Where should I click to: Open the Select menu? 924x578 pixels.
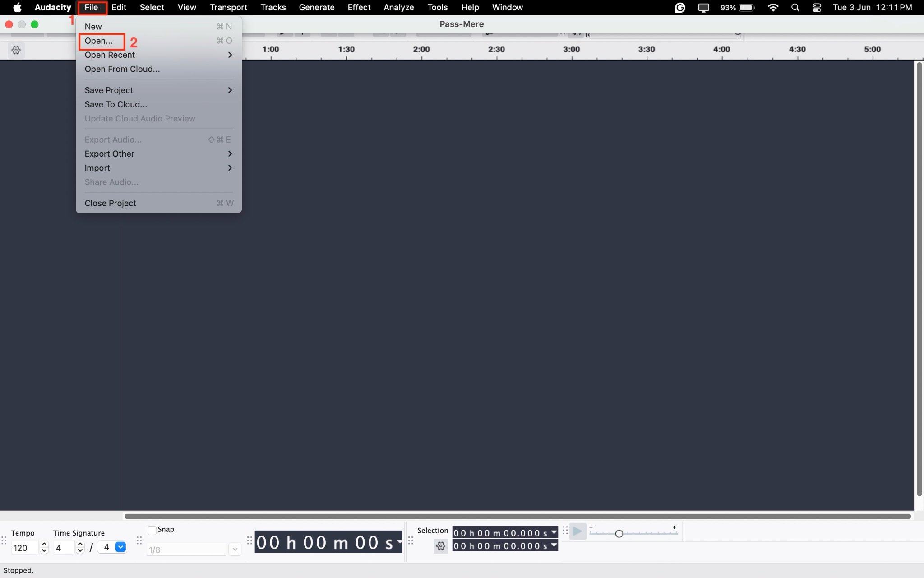point(152,8)
